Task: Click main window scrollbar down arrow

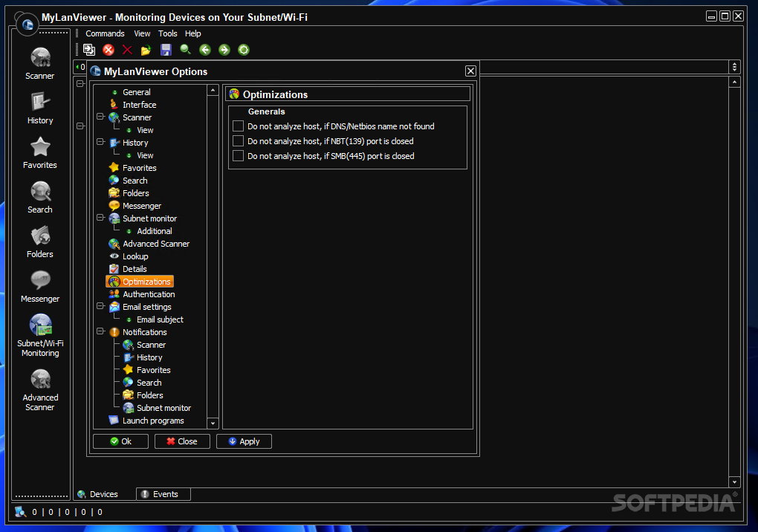Action: (x=734, y=481)
